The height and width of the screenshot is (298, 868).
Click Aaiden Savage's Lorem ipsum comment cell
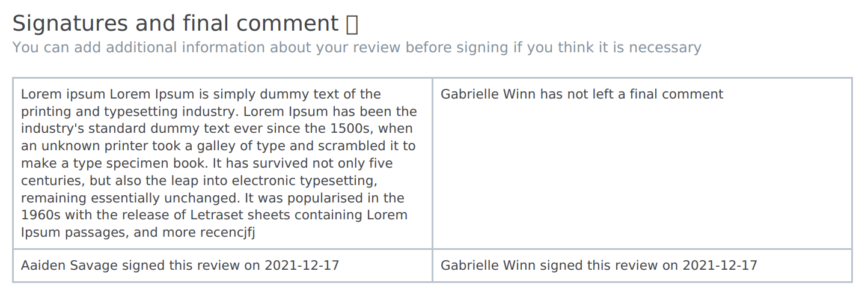pos(222,163)
